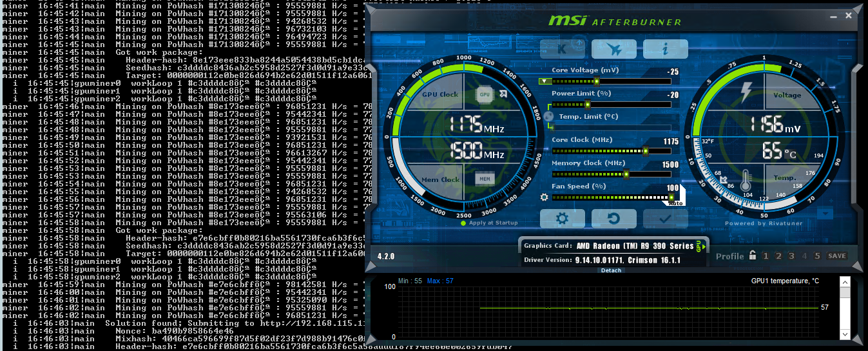Open the airplane OC scanner button
Screen dimensions: 868x351
click(x=613, y=49)
